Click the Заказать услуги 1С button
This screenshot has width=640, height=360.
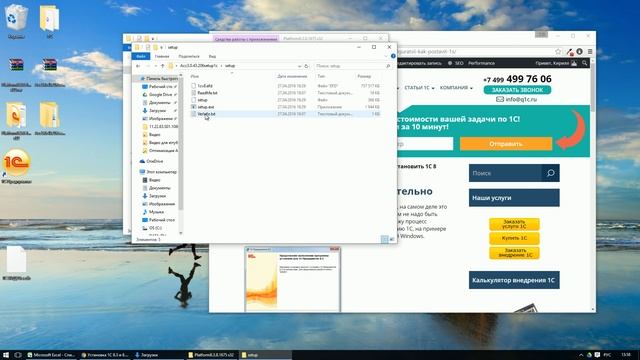point(514,224)
